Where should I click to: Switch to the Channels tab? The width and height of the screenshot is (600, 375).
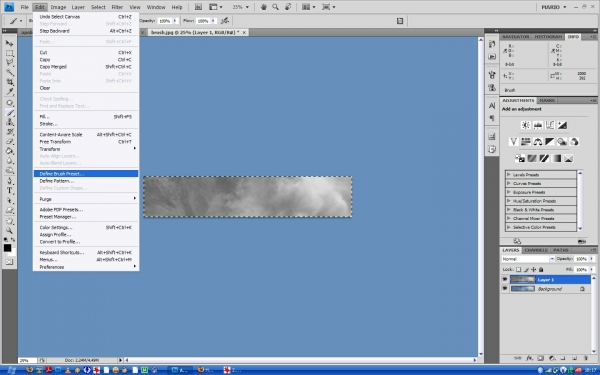pyautogui.click(x=536, y=250)
